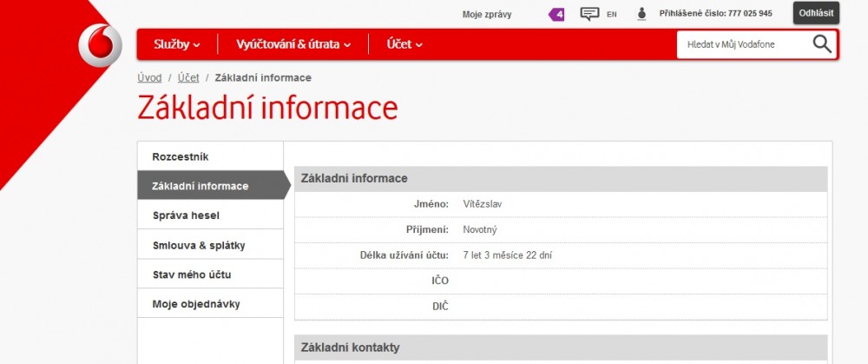
Task: Expand the Vyúčtování & útrata dropdown
Action: [x=293, y=44]
